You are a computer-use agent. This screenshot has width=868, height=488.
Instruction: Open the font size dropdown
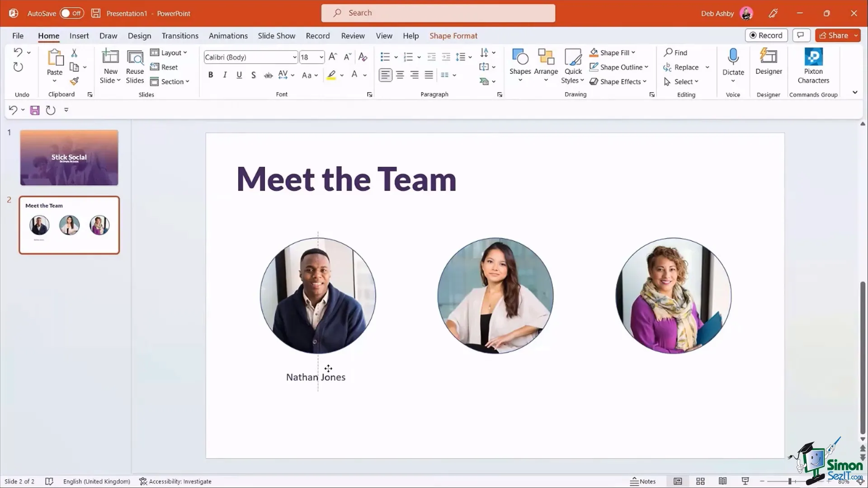321,57
